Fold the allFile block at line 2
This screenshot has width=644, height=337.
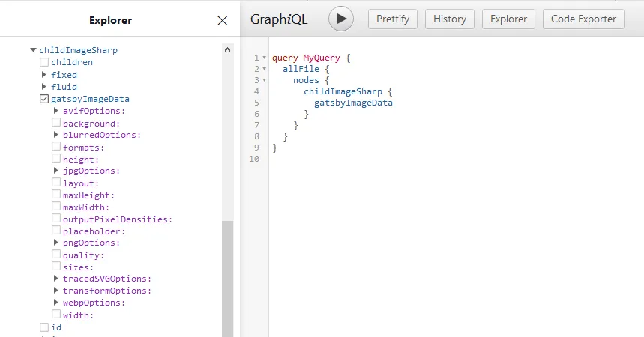[265, 69]
